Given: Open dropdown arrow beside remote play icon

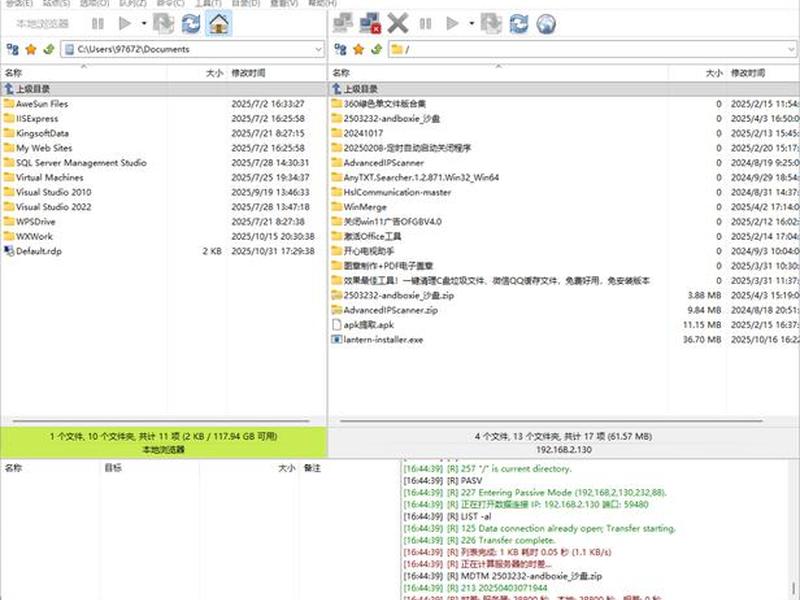Looking at the screenshot, I should click(471, 23).
